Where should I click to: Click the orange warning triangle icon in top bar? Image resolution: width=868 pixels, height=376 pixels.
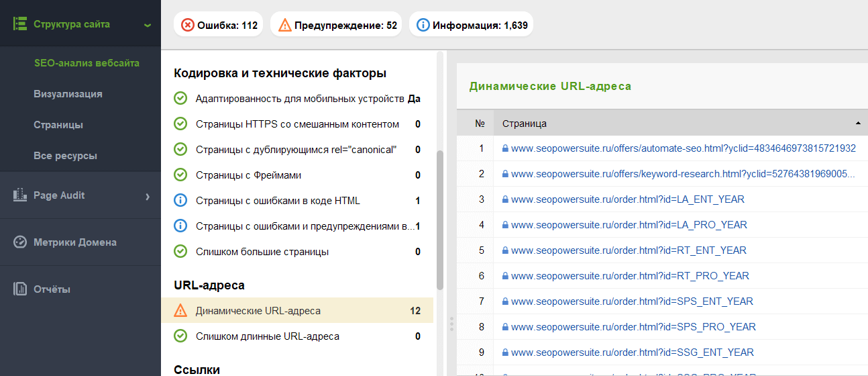pos(284,26)
